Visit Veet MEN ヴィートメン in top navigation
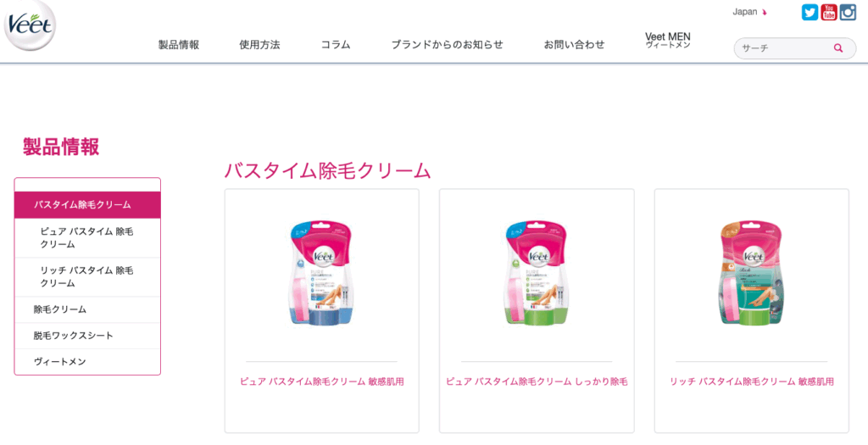The width and height of the screenshot is (868, 445). 668,41
